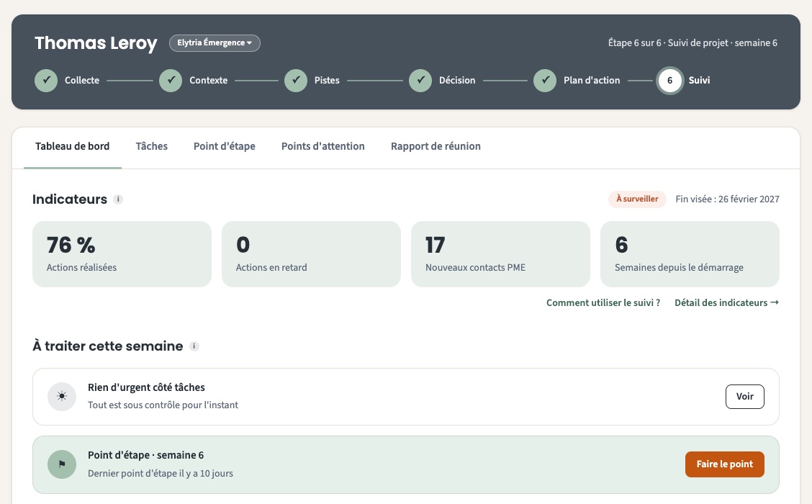Click the Plan d'action checkmark icon
The height and width of the screenshot is (504, 812).
point(546,81)
